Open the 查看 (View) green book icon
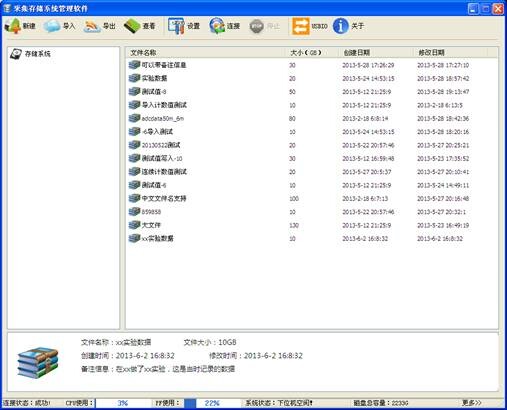507x410 pixels. coord(132,26)
